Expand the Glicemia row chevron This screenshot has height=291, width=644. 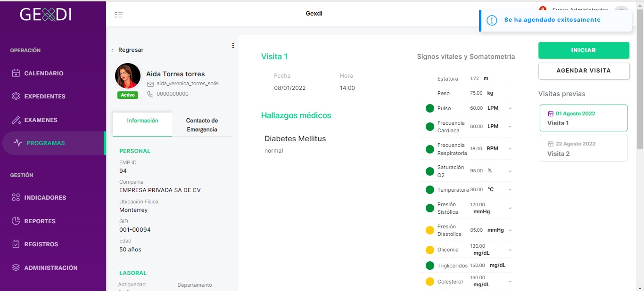[x=510, y=250]
